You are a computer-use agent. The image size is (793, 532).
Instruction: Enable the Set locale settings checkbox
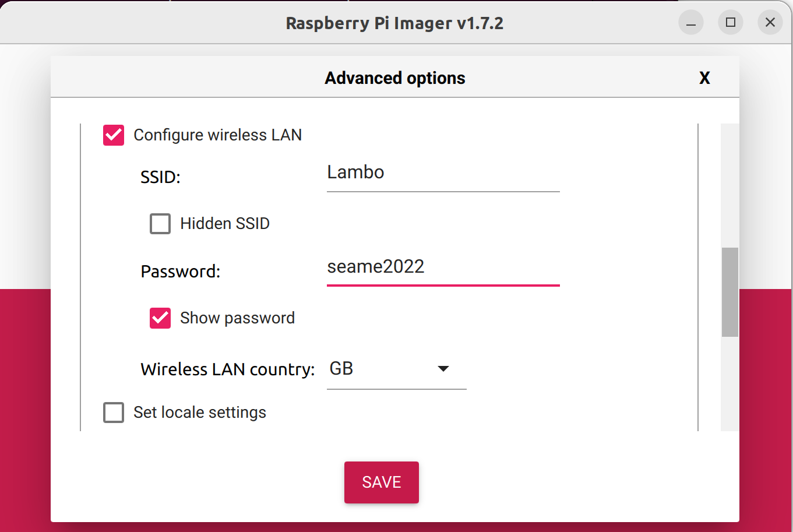(114, 413)
